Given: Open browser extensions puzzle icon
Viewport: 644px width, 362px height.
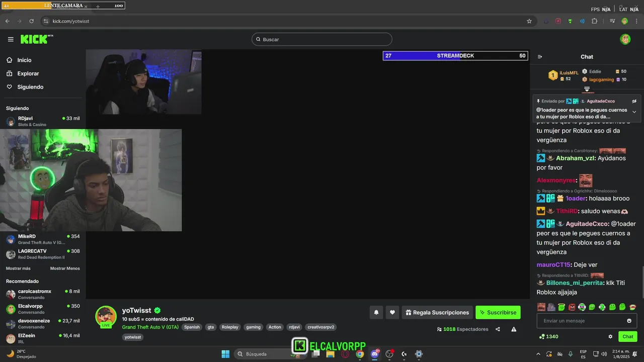Looking at the screenshot, I should tap(595, 21).
